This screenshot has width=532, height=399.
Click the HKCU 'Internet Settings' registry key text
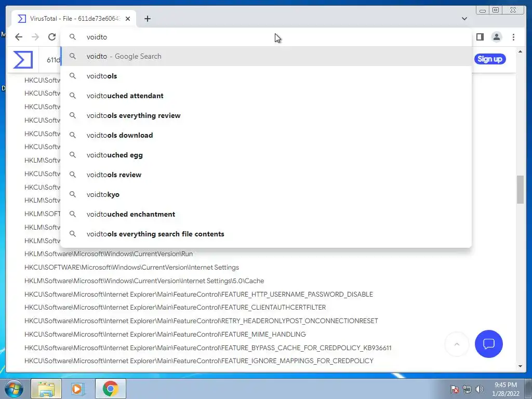point(131,268)
